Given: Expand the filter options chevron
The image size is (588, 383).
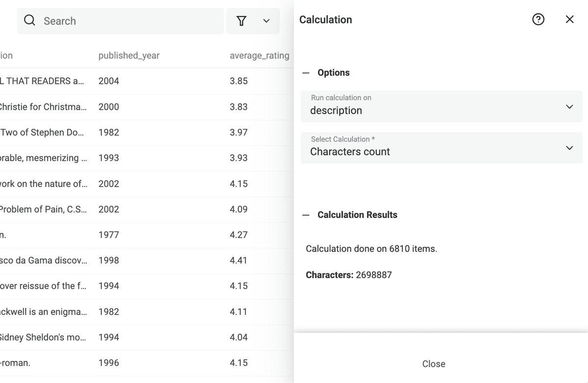Looking at the screenshot, I should coord(266,21).
